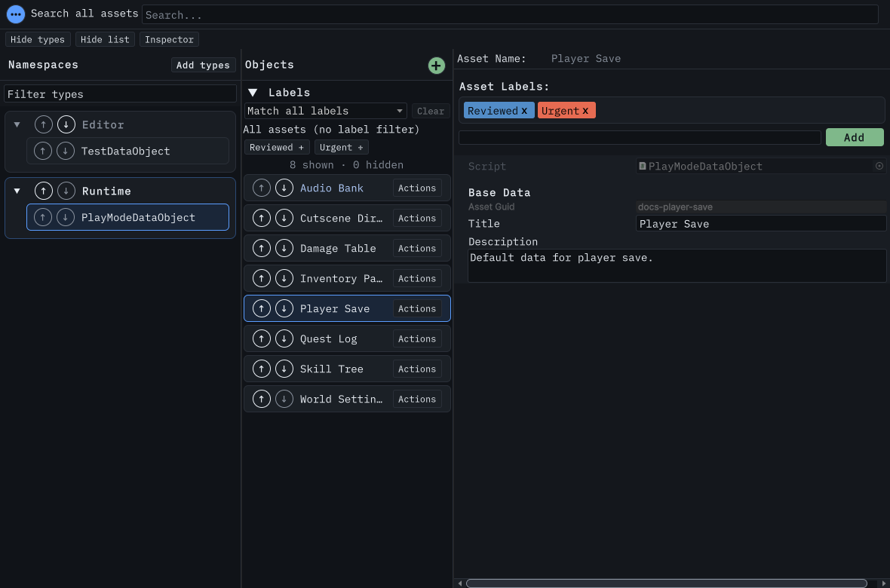
Task: Move Cutscene Dir… down arrow
Action: point(284,218)
